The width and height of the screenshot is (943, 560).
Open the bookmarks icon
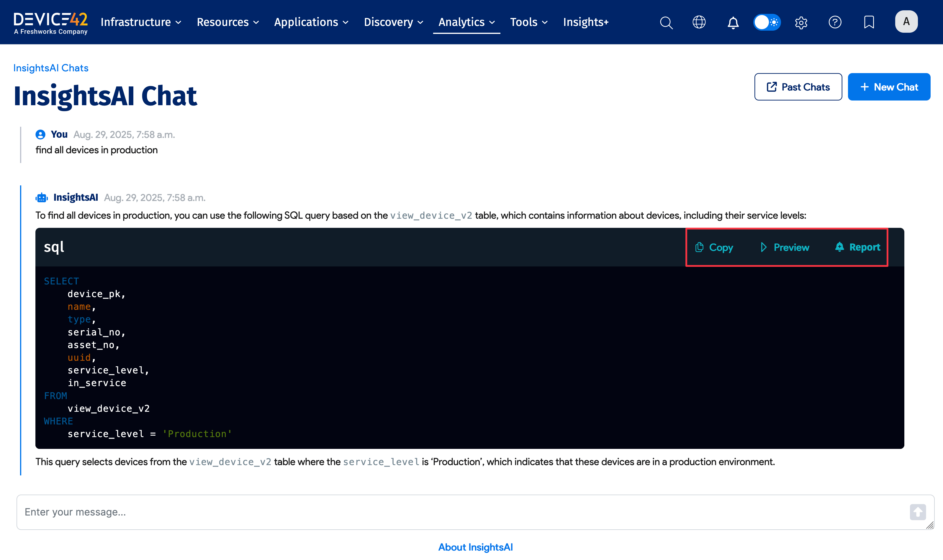pyautogui.click(x=869, y=22)
